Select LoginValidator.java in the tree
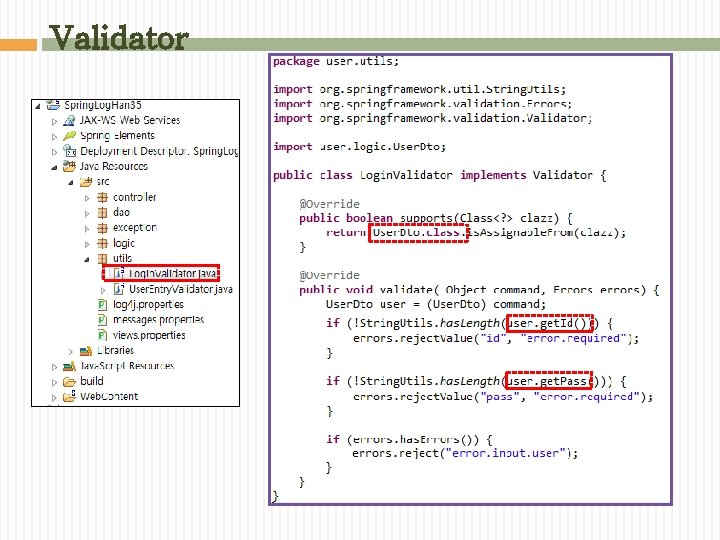The width and height of the screenshot is (720, 540). pyautogui.click(x=172, y=274)
